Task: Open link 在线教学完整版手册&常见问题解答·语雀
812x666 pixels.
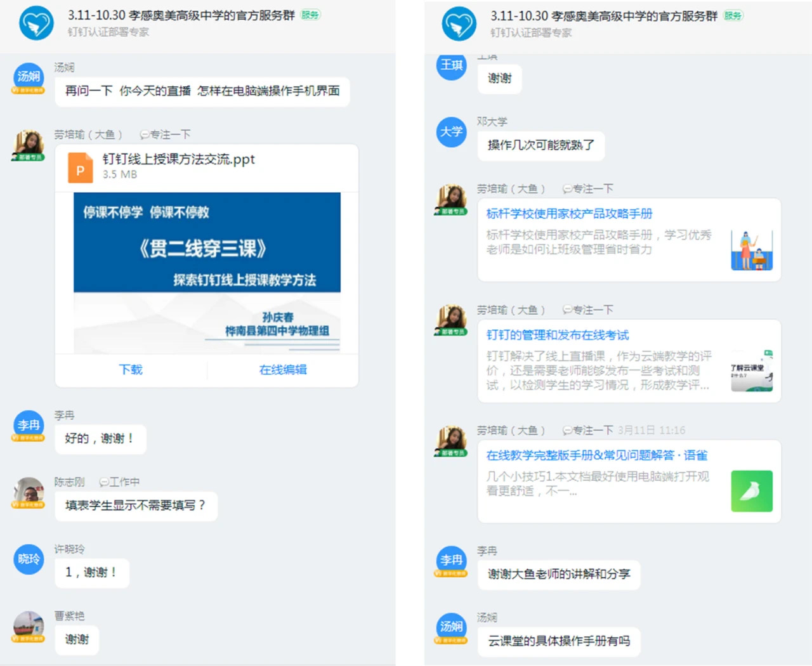Action: [597, 455]
